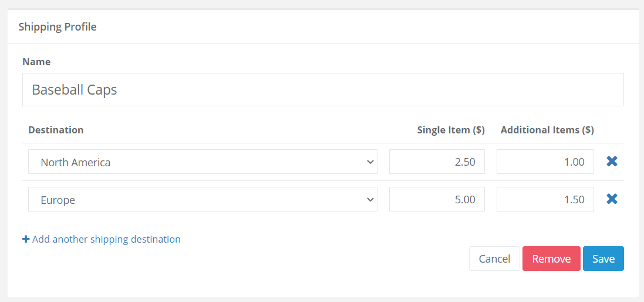Click Add another shipping destination link
The height and width of the screenshot is (302, 644).
pos(106,239)
